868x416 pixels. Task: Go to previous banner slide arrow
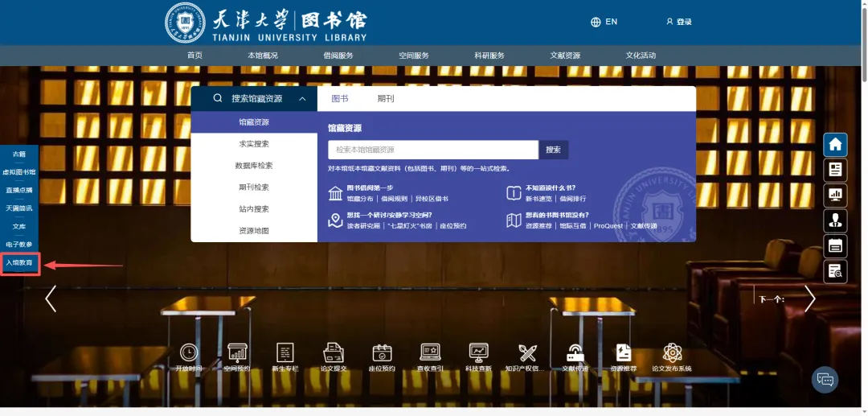point(51,299)
